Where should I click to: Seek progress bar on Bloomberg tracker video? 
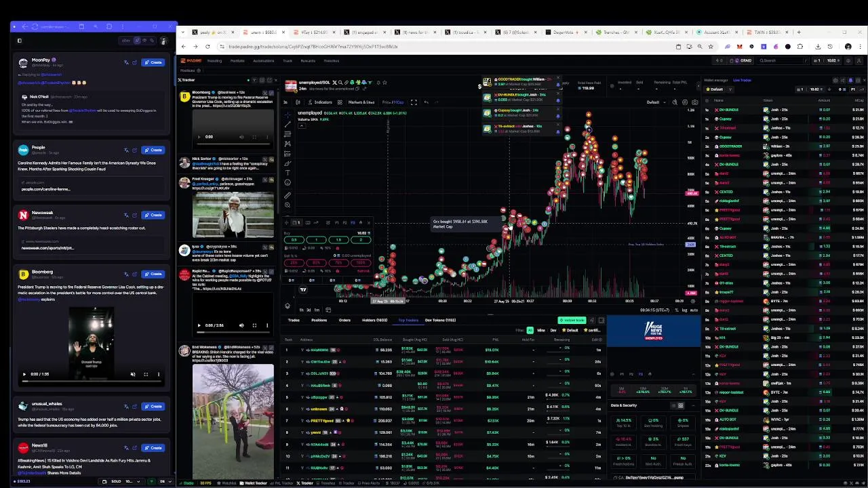click(x=233, y=144)
